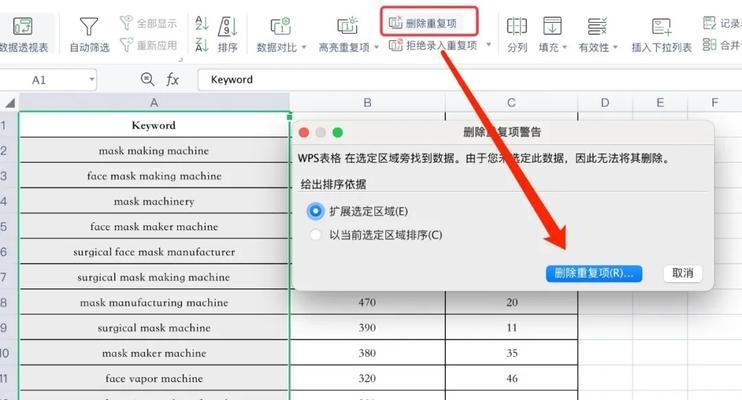Click cell with value 380
Screen dimensions: 742x400
[367, 353]
